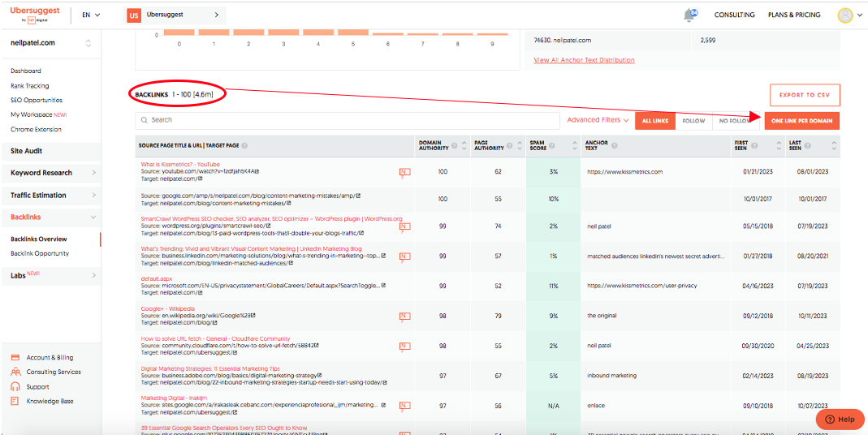This screenshot has width=868, height=435.
Task: Click the Knowledge Base book icon
Action: coord(15,401)
